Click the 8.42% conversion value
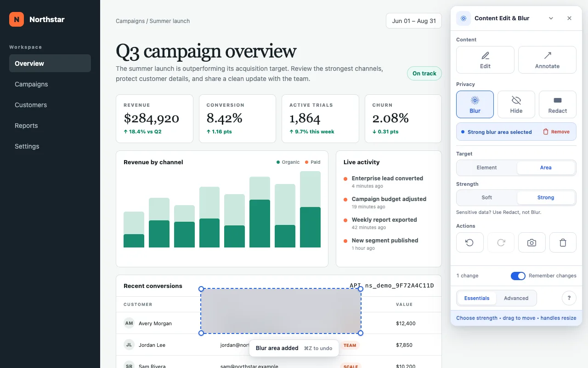Image resolution: width=588 pixels, height=368 pixels. (224, 118)
